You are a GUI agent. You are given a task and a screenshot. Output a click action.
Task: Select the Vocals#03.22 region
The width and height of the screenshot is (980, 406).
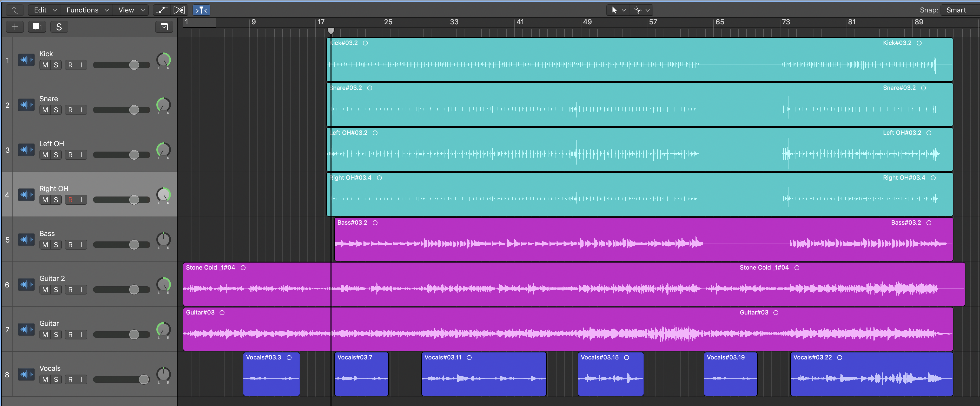point(872,374)
